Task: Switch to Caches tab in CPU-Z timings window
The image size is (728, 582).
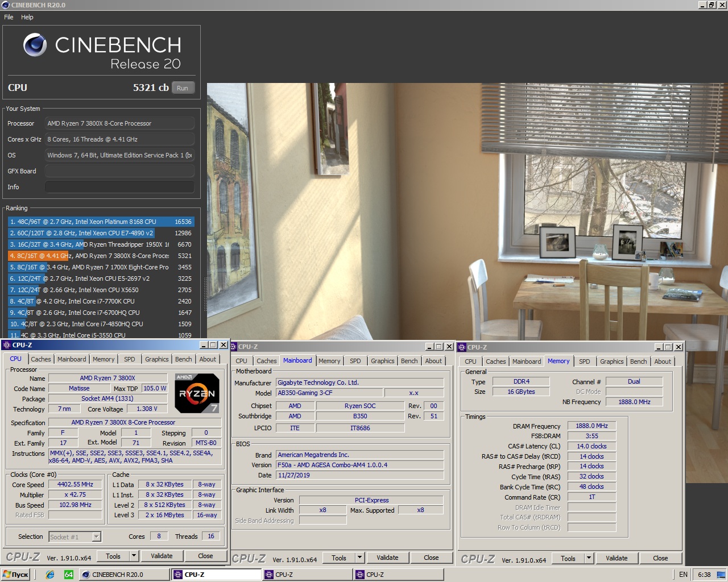Action: 496,361
